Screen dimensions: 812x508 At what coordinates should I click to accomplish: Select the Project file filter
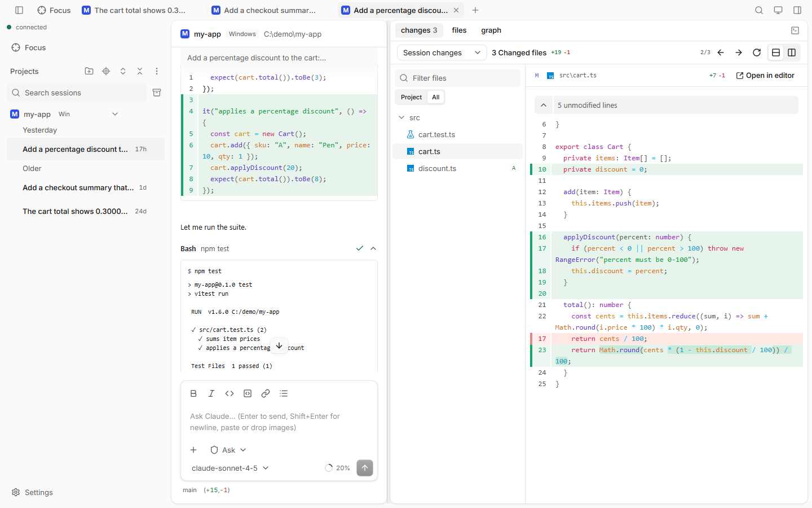click(x=411, y=97)
